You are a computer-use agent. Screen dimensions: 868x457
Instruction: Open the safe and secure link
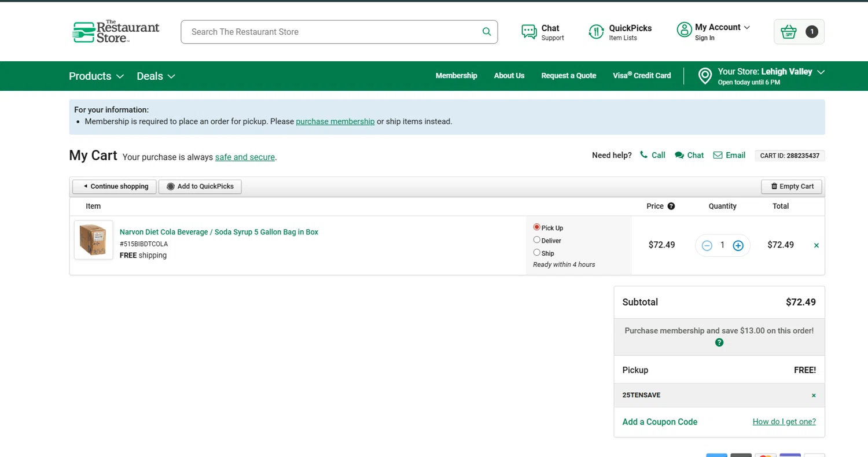245,157
